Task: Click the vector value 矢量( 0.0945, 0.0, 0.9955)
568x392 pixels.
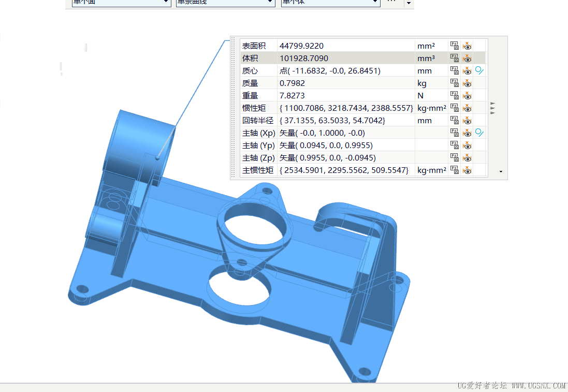Action: (326, 146)
